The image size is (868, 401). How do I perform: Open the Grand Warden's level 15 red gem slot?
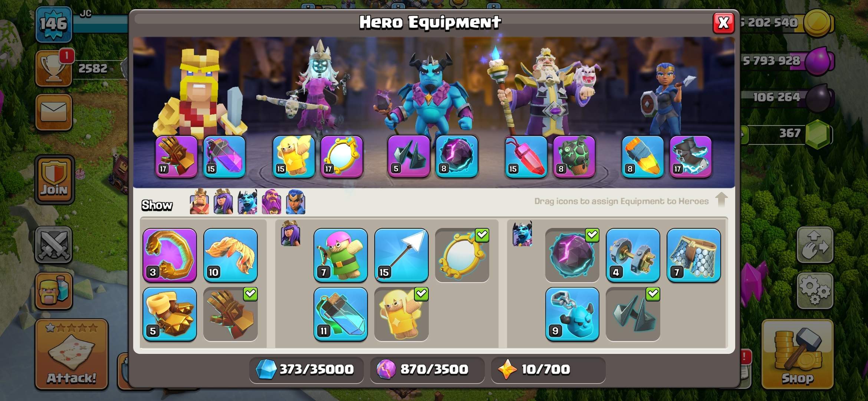(526, 156)
